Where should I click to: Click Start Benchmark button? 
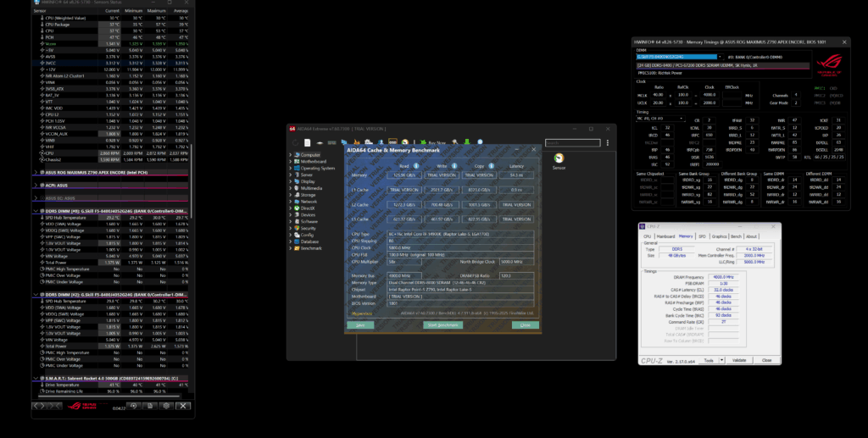443,325
